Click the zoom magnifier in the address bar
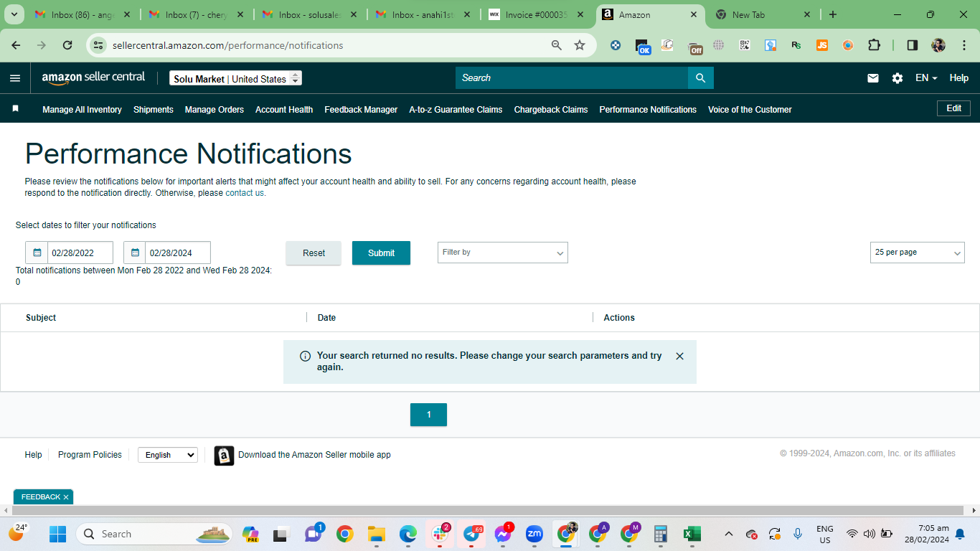980x551 pixels. 556,45
